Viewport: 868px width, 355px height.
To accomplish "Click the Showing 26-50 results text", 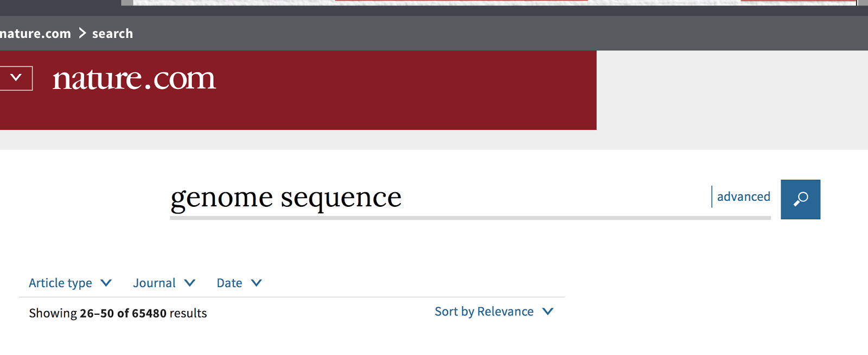I will click(x=118, y=313).
